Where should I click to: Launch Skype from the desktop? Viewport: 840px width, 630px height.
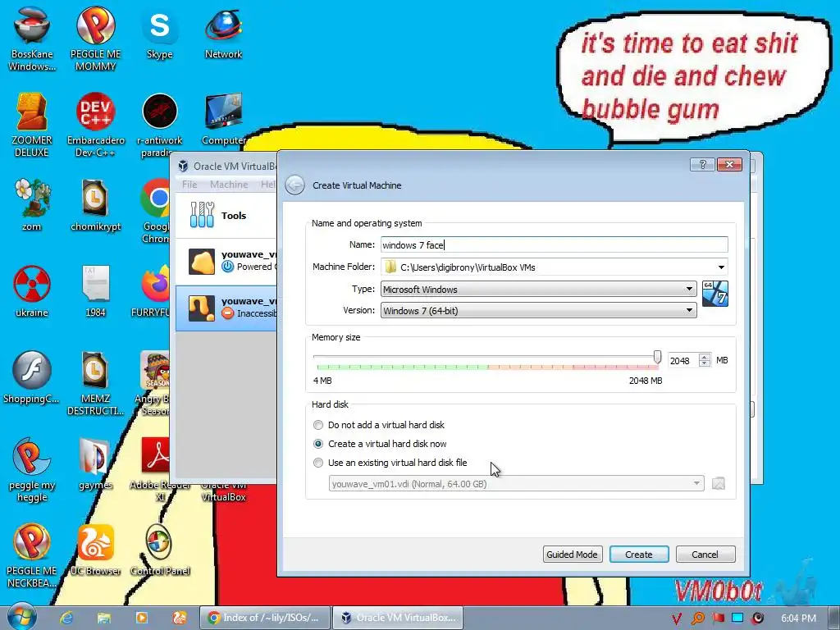[160, 33]
